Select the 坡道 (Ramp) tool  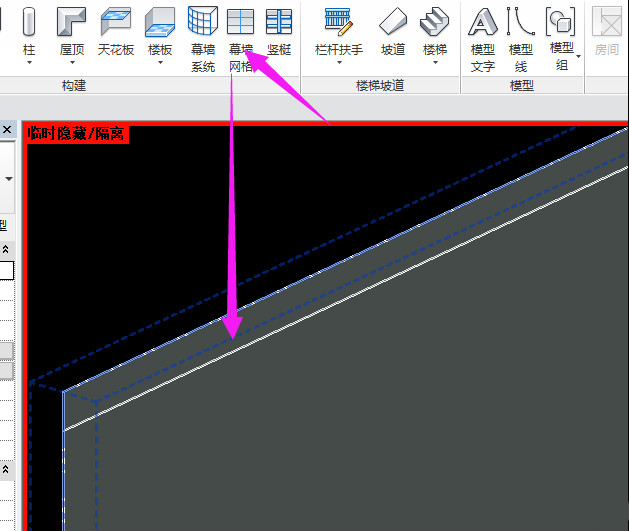393,32
